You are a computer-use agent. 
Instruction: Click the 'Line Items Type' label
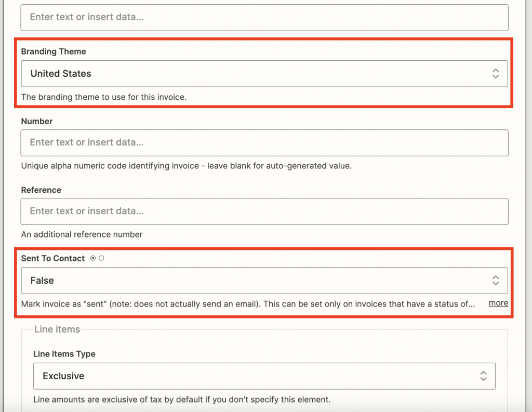click(x=64, y=354)
